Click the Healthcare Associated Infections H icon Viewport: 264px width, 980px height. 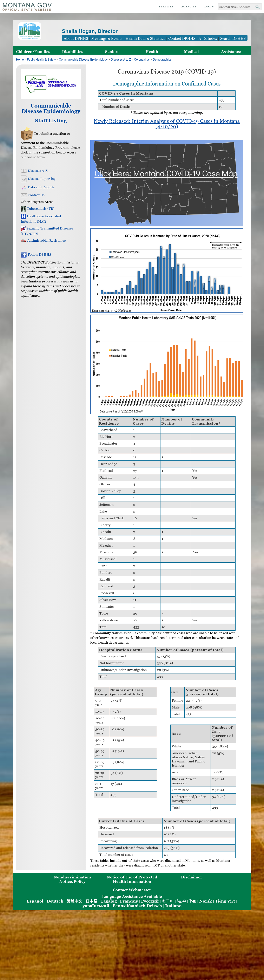[x=23, y=216]
